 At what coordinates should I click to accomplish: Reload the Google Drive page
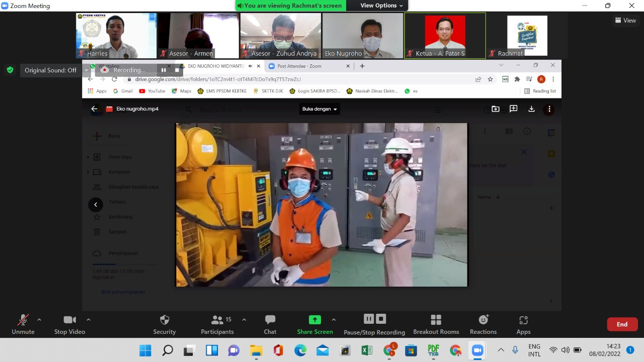tap(114, 79)
